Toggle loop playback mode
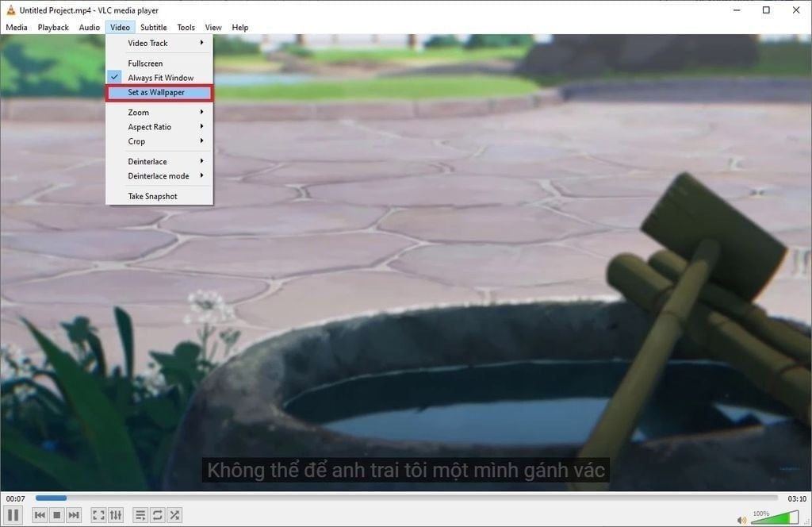Screen dimensions: 812x527 pos(157,514)
